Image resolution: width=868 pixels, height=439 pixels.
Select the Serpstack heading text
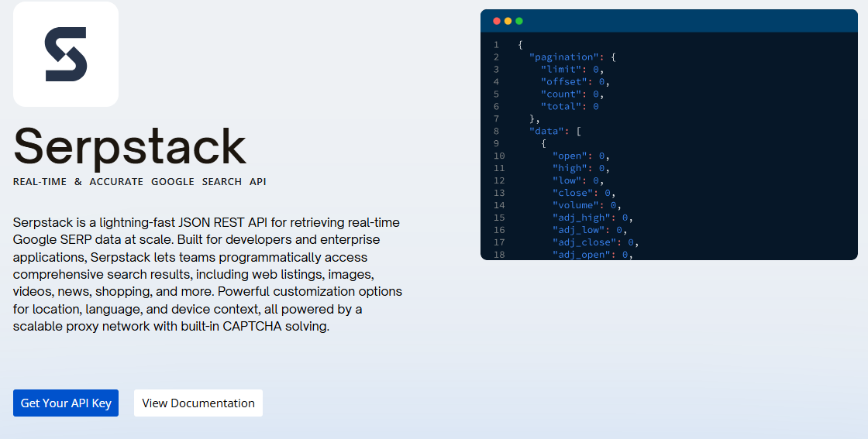129,147
